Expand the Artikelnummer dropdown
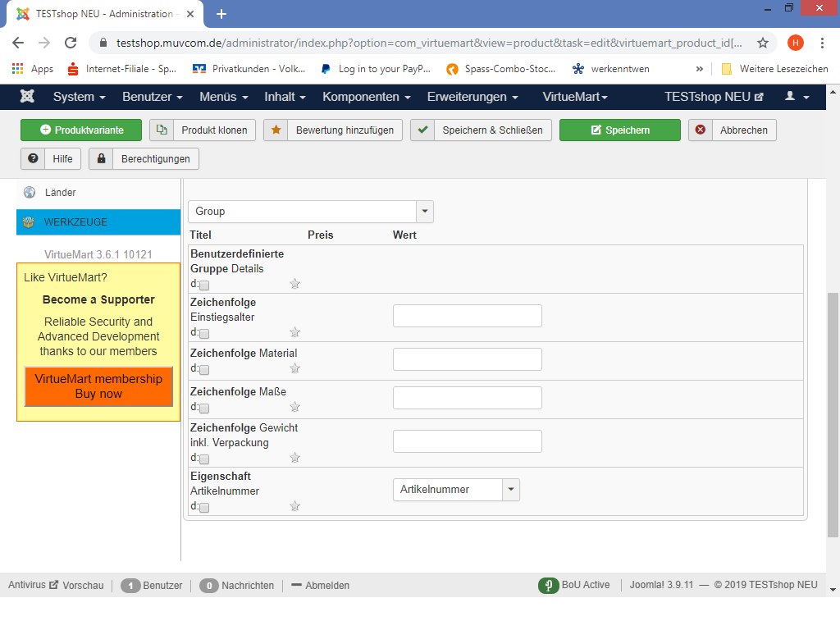 (x=510, y=490)
